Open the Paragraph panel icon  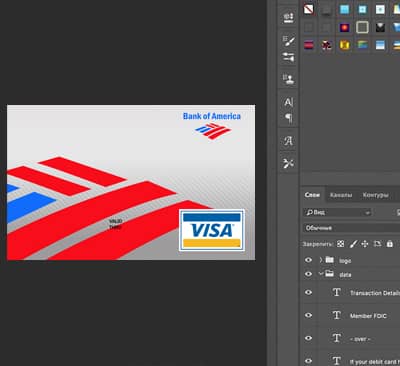289,118
